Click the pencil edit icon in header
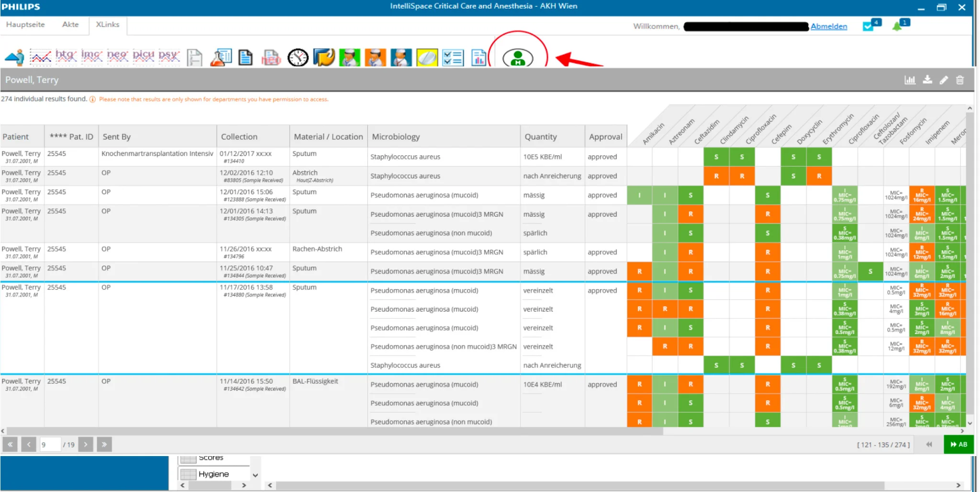980x492 pixels. (944, 80)
